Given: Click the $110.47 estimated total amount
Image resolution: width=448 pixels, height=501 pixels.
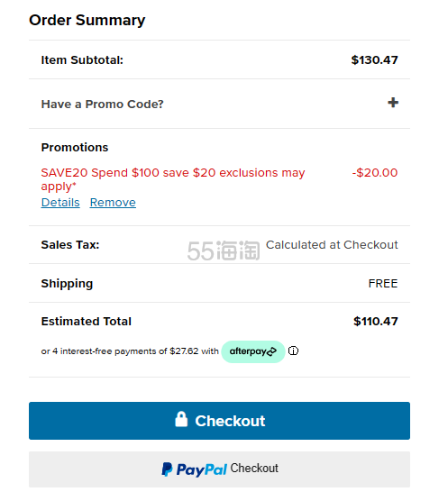Looking at the screenshot, I should pos(376,322).
